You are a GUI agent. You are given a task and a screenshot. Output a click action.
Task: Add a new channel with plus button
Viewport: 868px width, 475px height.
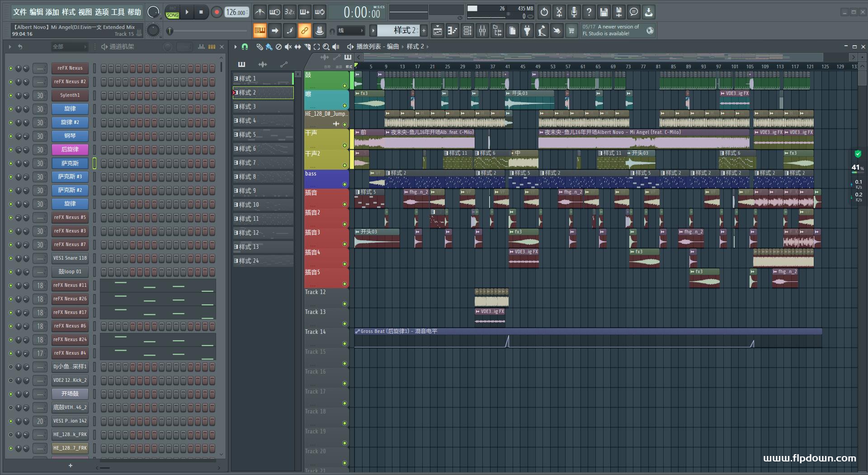point(70,465)
